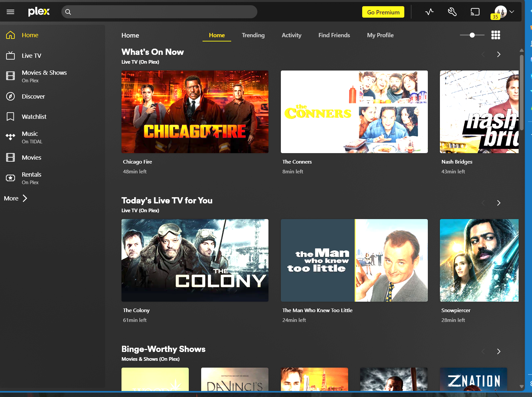Open the hamburger menu icon

click(x=10, y=12)
